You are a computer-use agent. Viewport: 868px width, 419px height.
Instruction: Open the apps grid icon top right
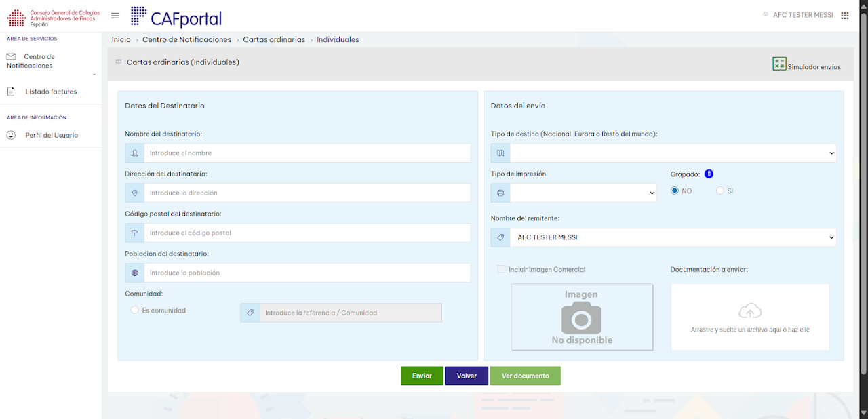tap(844, 15)
